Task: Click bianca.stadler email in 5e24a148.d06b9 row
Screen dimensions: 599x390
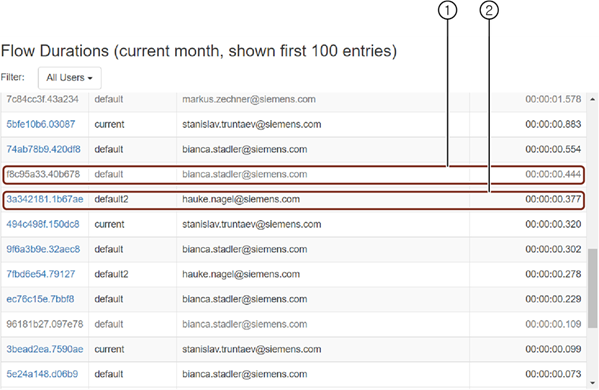Action: pyautogui.click(x=244, y=374)
